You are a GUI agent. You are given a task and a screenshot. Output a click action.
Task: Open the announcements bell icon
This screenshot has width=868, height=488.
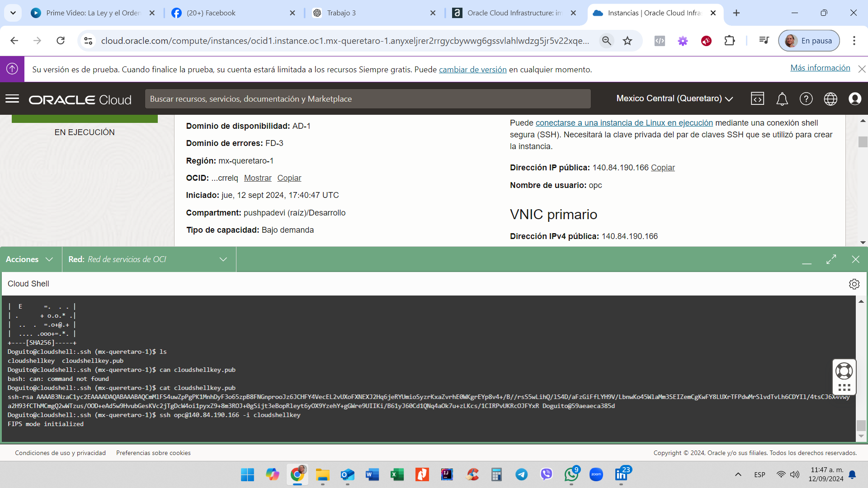tap(782, 99)
